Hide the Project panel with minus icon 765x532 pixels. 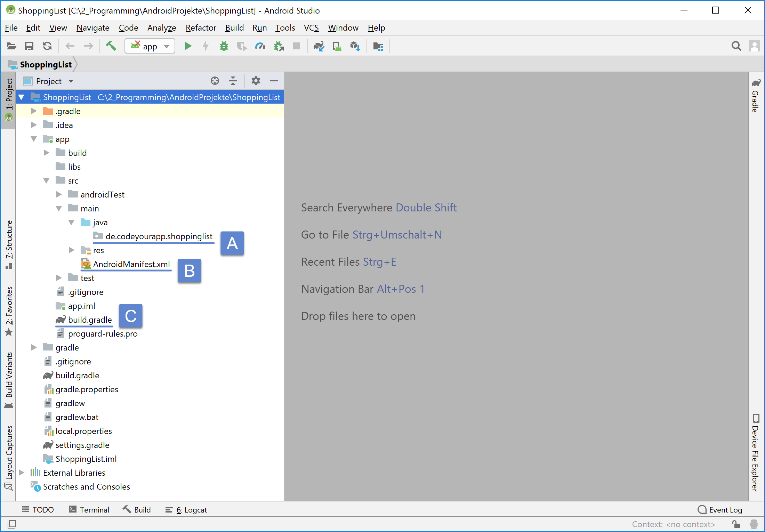(x=274, y=81)
